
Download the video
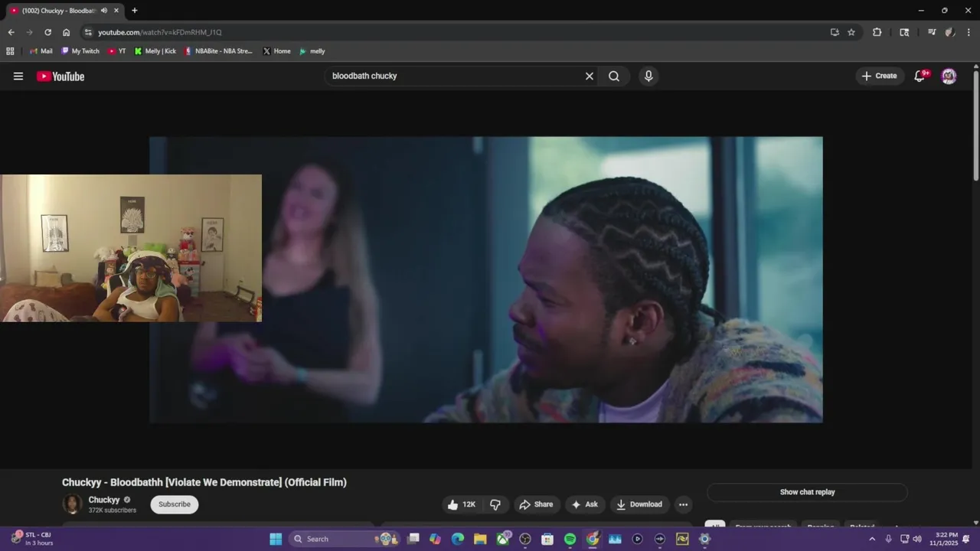click(x=639, y=504)
